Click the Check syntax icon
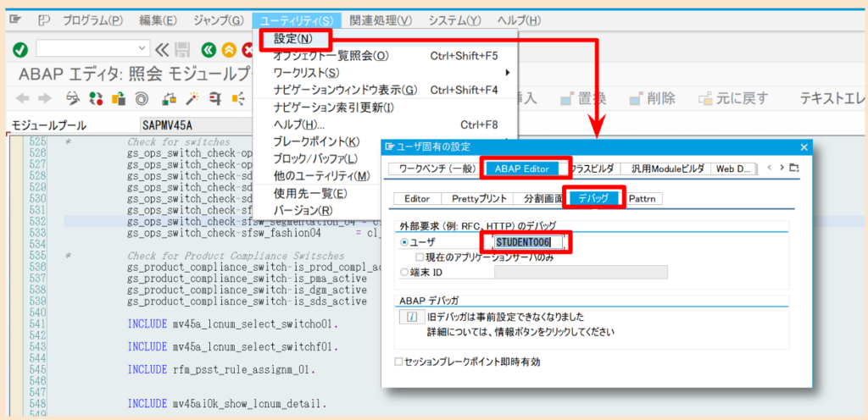868x420 pixels. pyautogui.click(x=170, y=99)
